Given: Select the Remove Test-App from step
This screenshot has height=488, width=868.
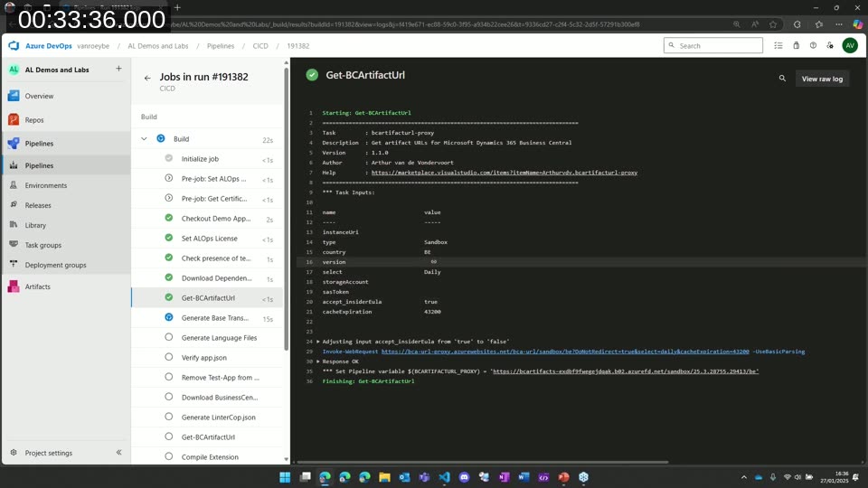Looking at the screenshot, I should [x=208, y=378].
